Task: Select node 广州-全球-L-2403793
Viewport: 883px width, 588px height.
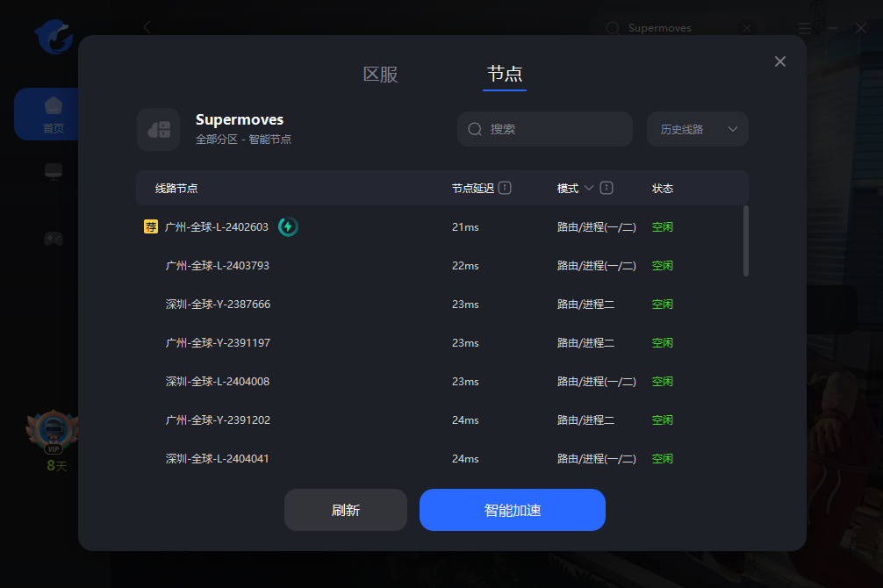Action: (x=441, y=265)
